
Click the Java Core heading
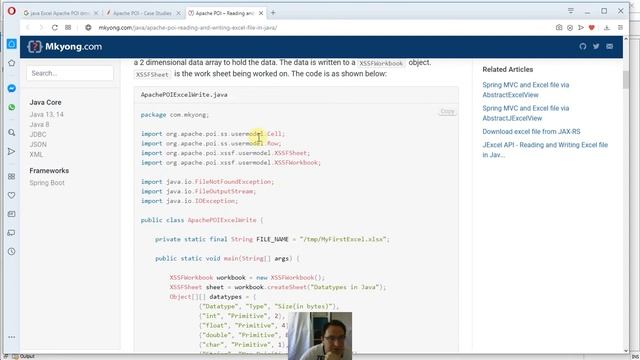[45, 102]
